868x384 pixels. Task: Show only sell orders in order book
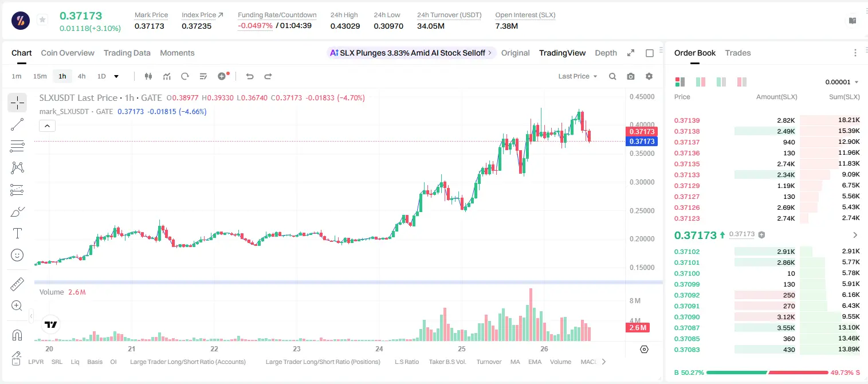pos(742,82)
